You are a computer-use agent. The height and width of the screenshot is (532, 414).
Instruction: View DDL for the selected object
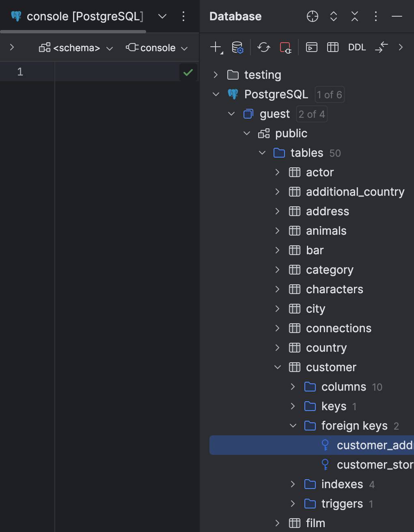tap(357, 47)
